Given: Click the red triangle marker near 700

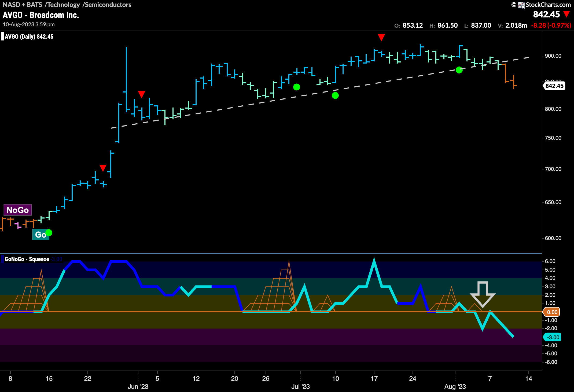Looking at the screenshot, I should tap(103, 168).
